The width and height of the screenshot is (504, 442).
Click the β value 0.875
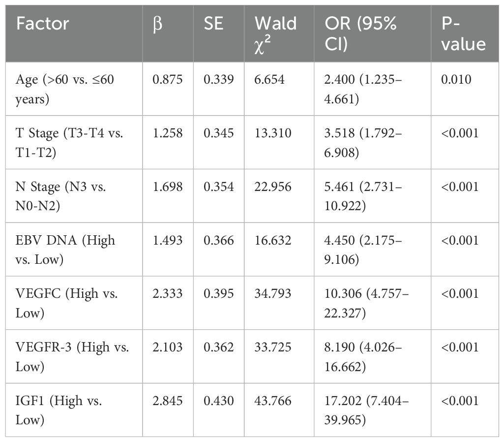[x=167, y=80]
